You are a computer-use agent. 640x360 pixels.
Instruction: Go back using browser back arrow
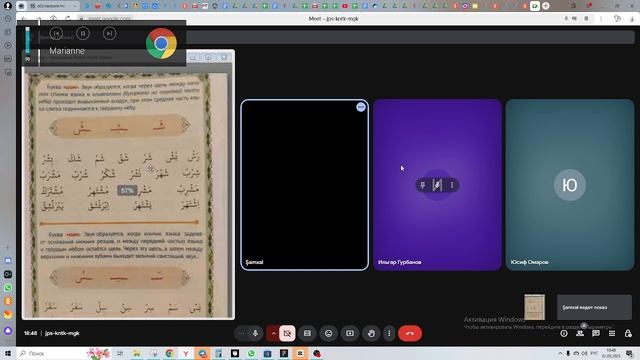[24, 19]
